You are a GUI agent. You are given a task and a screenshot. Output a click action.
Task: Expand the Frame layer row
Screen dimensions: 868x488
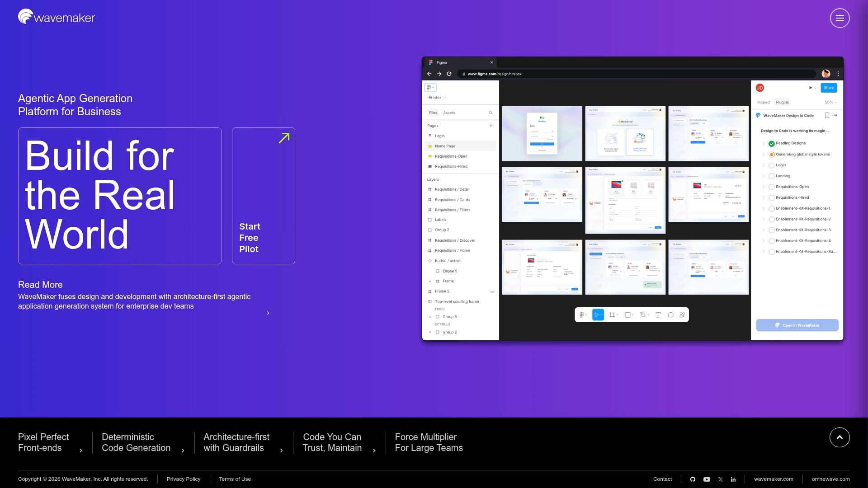[430, 282]
